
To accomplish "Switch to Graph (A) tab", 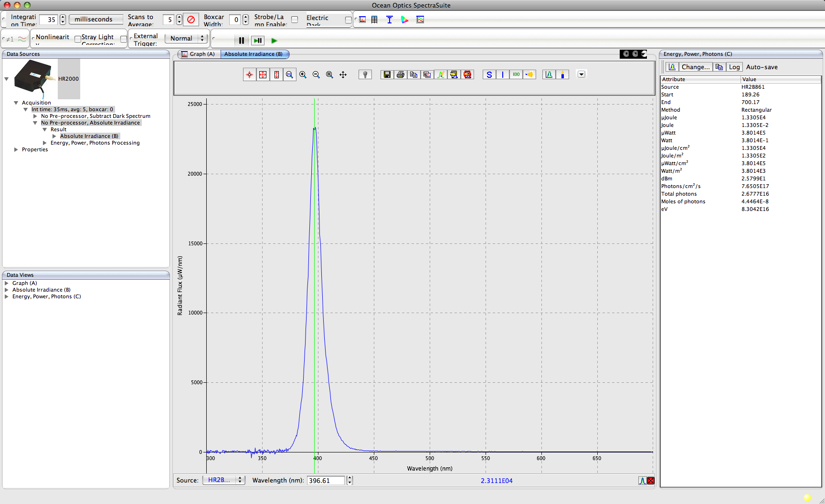I will 199,54.
